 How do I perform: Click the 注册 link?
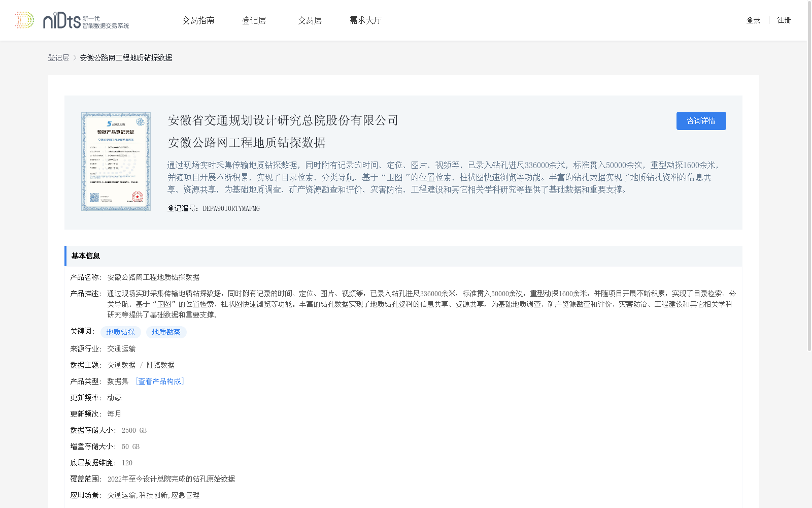tap(784, 20)
